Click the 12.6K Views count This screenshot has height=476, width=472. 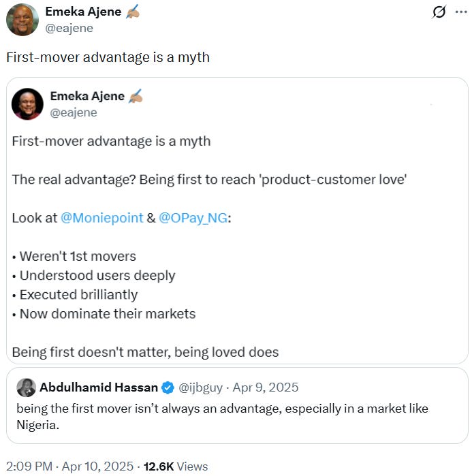tap(176, 466)
